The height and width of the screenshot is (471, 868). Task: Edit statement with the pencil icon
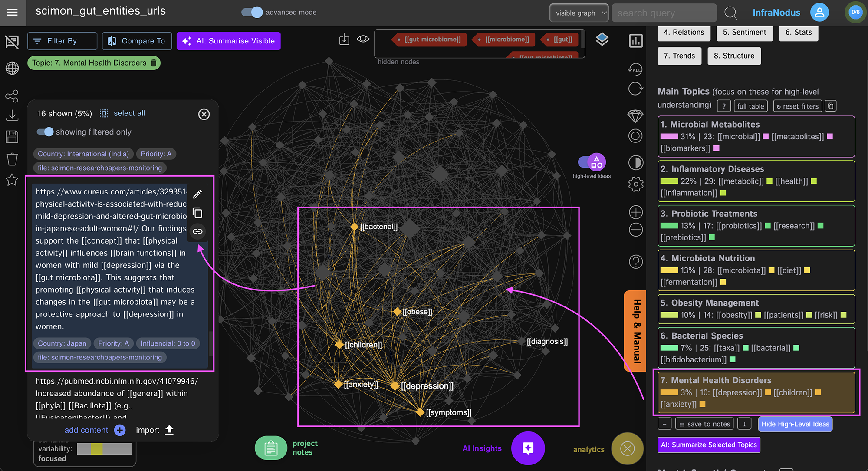(197, 194)
